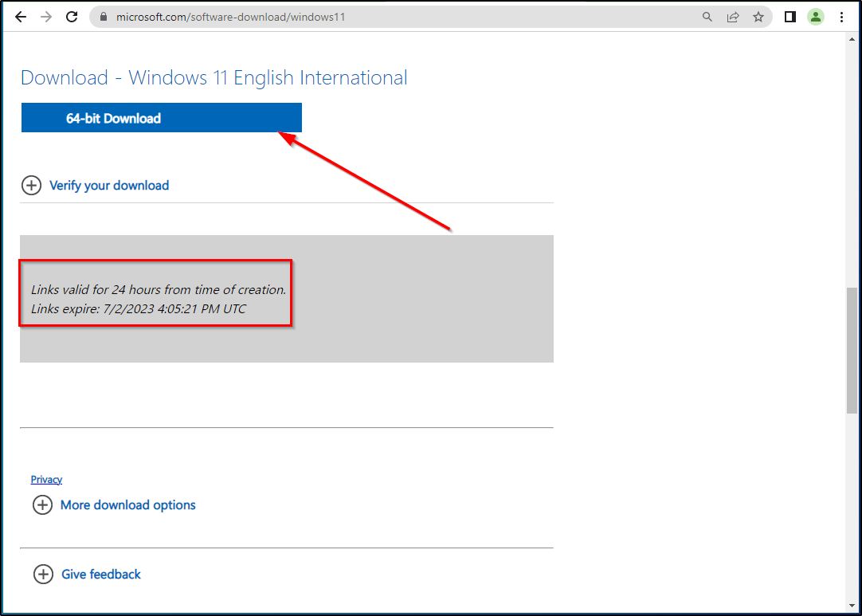Open the browser side panel
The height and width of the screenshot is (616, 862).
[790, 17]
